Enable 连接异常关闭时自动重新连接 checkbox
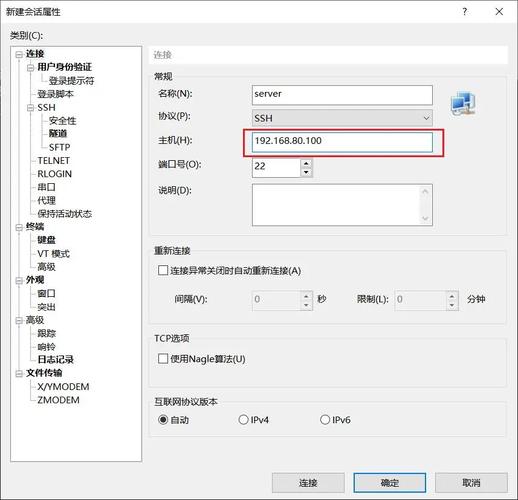The width and height of the screenshot is (518, 500). click(x=163, y=270)
